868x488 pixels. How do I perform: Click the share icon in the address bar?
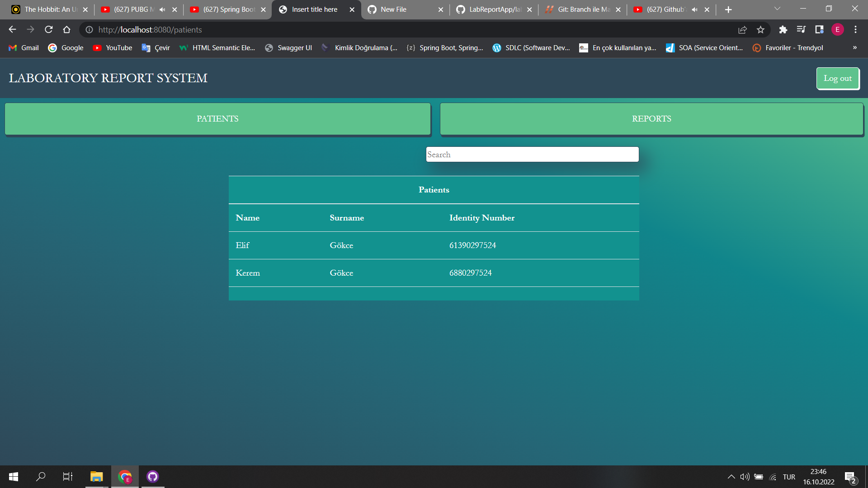coord(742,30)
